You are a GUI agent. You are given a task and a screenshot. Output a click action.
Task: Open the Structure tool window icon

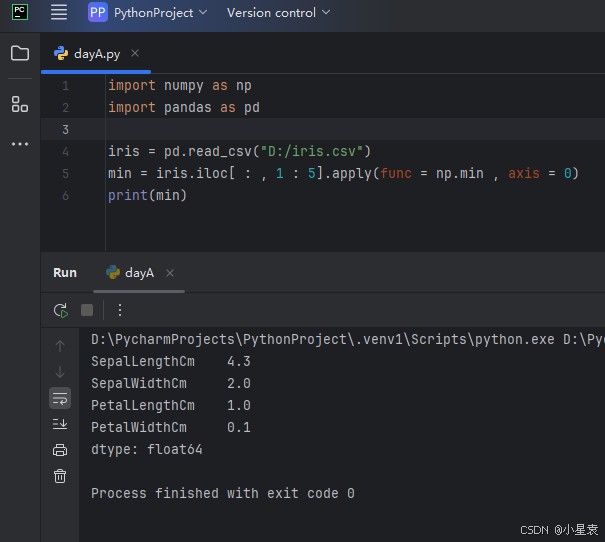[20, 104]
